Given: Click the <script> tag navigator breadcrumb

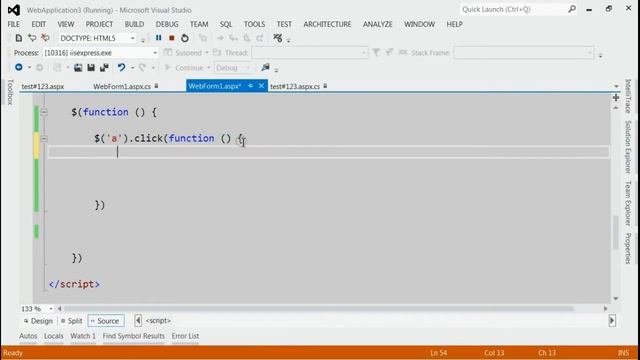Looking at the screenshot, I should point(158,320).
